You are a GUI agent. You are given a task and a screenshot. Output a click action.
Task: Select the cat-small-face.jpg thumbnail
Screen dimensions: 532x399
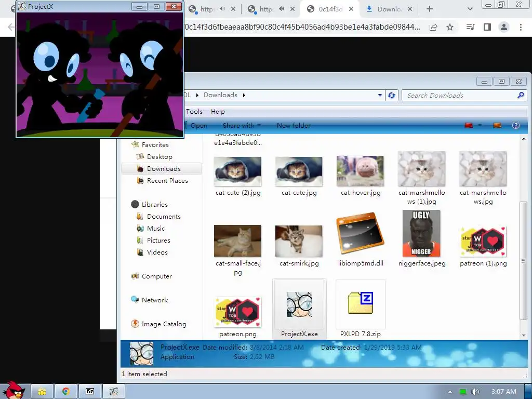point(237,241)
